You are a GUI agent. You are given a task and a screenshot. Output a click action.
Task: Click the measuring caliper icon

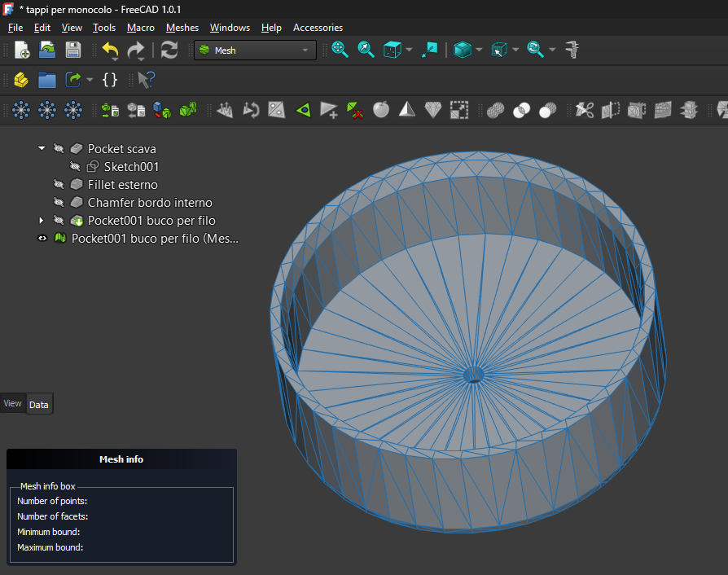click(x=573, y=50)
